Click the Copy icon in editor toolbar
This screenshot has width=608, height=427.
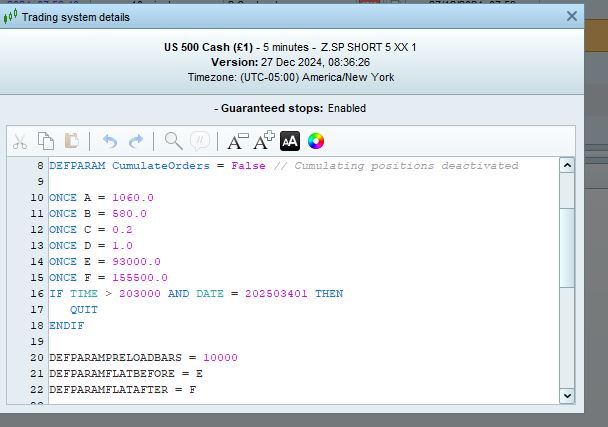(x=46, y=141)
